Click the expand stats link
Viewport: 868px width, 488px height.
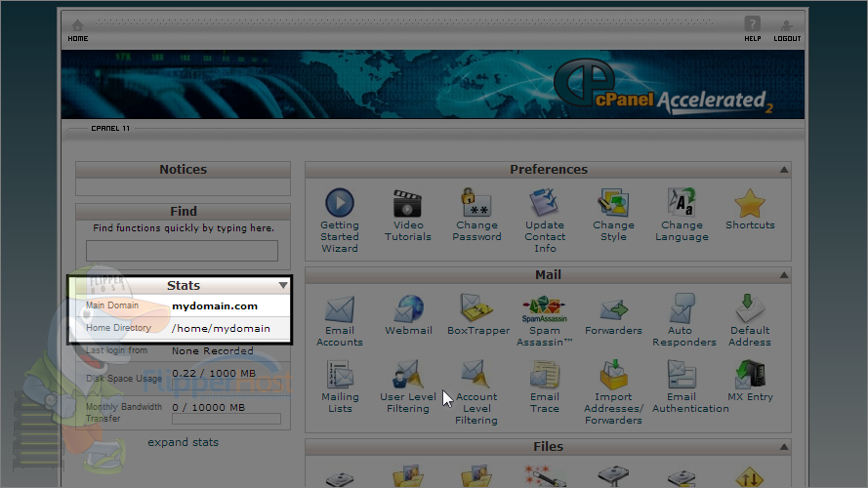tap(183, 442)
